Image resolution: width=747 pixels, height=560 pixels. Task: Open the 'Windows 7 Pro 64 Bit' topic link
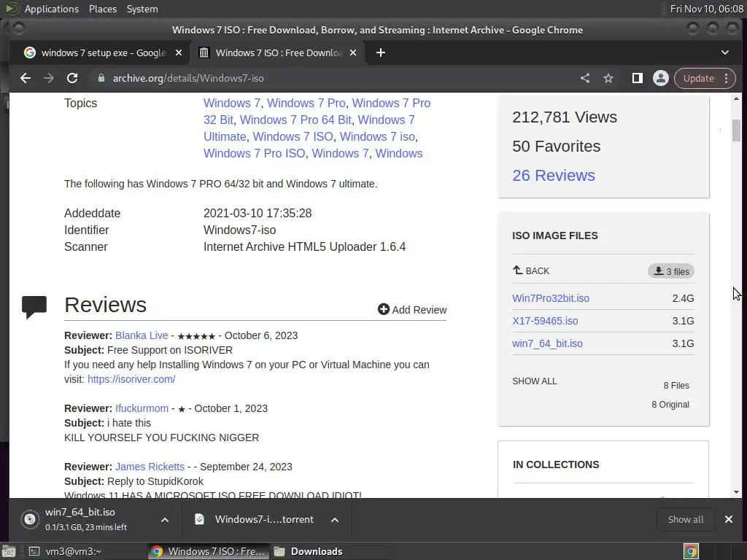295,120
